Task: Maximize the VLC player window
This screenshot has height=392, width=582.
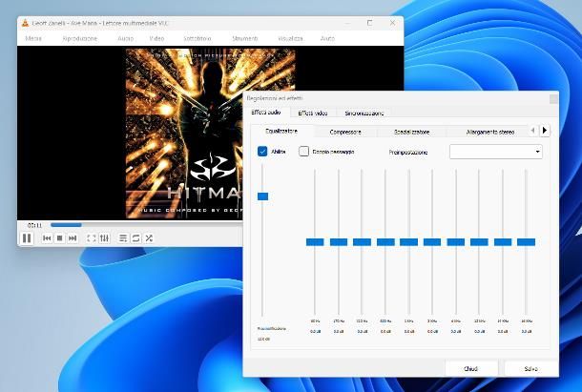Action: tap(369, 23)
